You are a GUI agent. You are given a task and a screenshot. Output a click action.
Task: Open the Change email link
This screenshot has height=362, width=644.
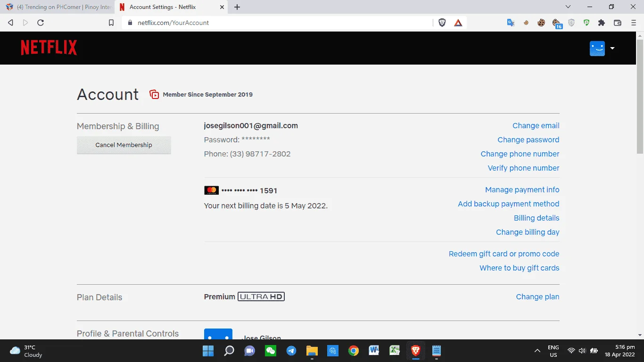tap(536, 126)
